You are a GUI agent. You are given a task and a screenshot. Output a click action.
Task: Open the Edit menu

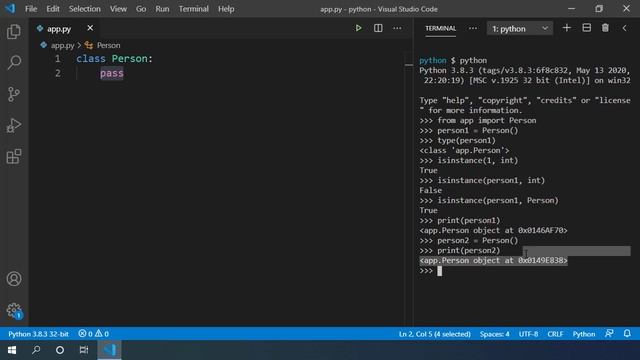pos(53,9)
